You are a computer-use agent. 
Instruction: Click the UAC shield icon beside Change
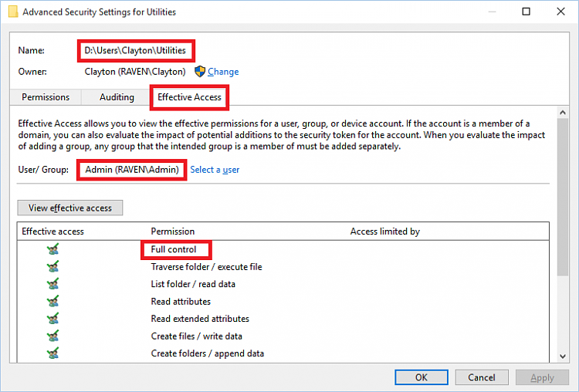[x=200, y=71]
